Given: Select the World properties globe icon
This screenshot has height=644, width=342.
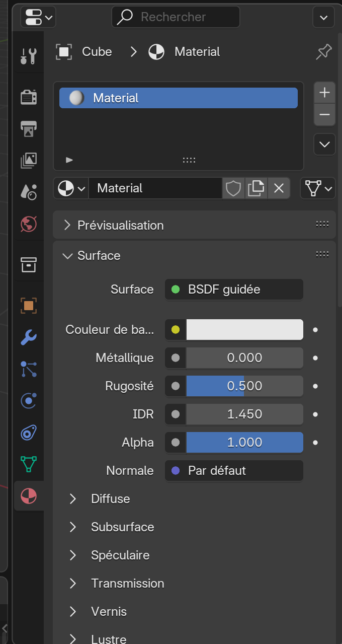Looking at the screenshot, I should (x=28, y=223).
